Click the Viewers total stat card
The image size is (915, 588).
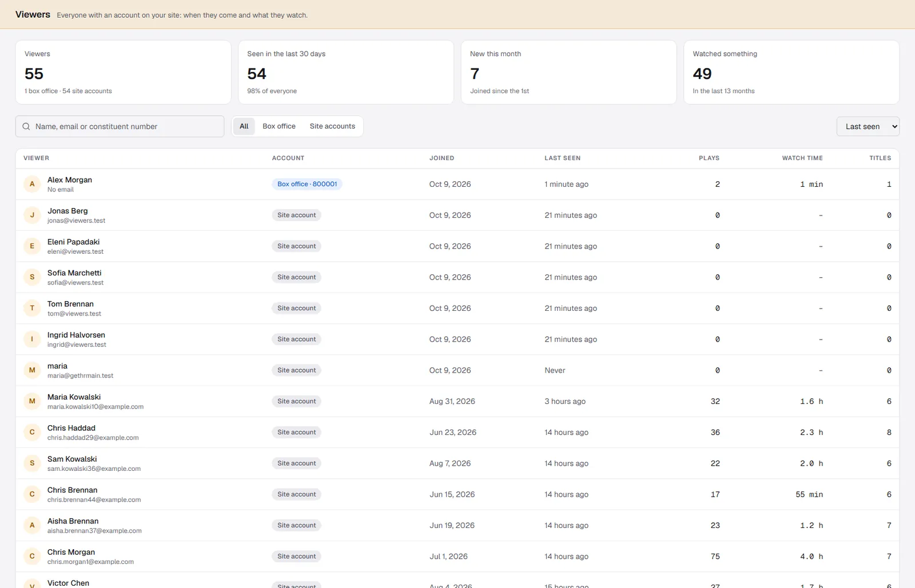(x=123, y=72)
